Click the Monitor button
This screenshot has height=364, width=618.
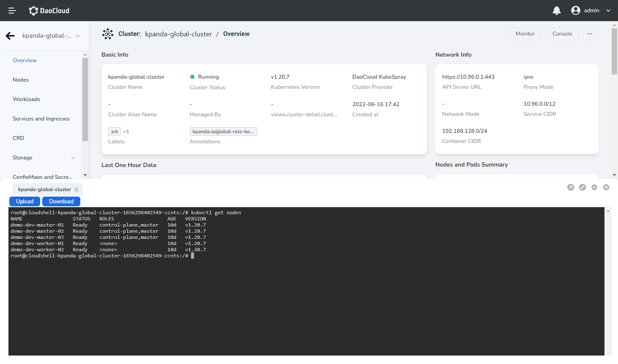click(525, 34)
